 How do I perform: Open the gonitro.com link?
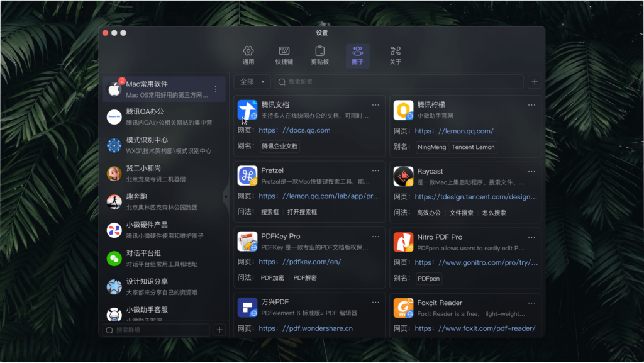click(476, 262)
